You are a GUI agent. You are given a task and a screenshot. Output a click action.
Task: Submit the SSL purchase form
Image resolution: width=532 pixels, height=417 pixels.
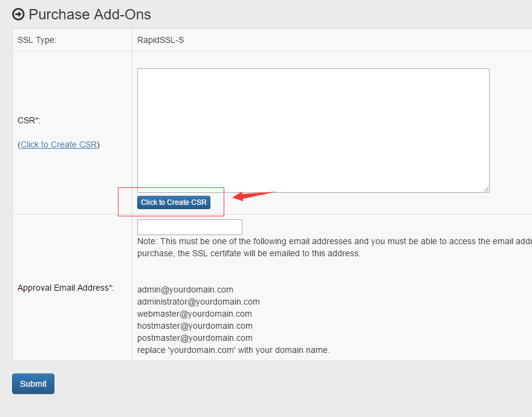[33, 384]
